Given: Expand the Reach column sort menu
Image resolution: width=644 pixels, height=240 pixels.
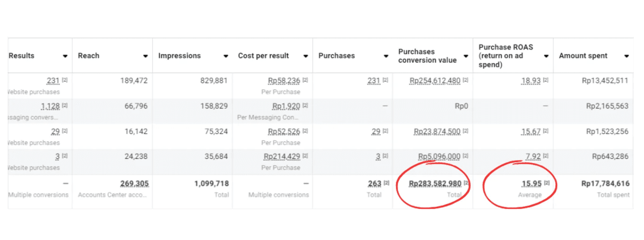Looking at the screenshot, I should 145,56.
